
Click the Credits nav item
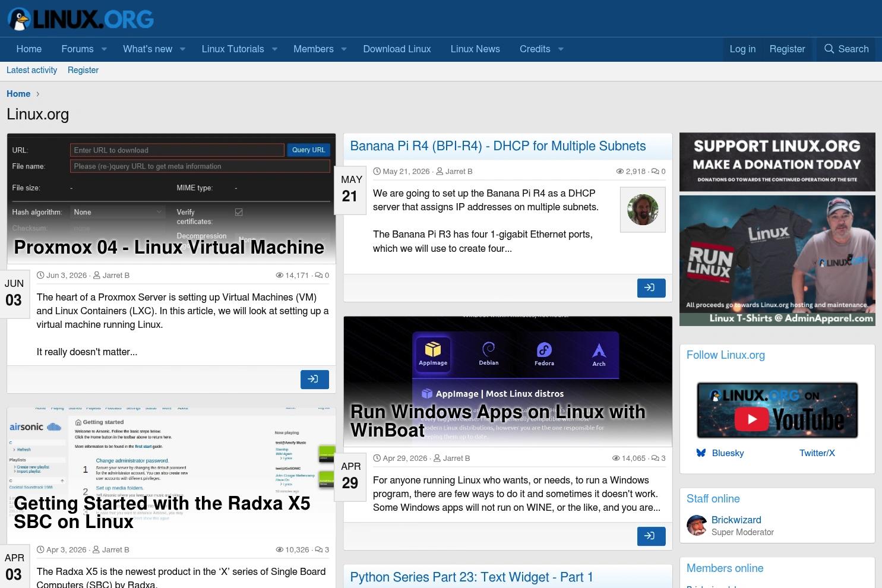click(x=535, y=49)
